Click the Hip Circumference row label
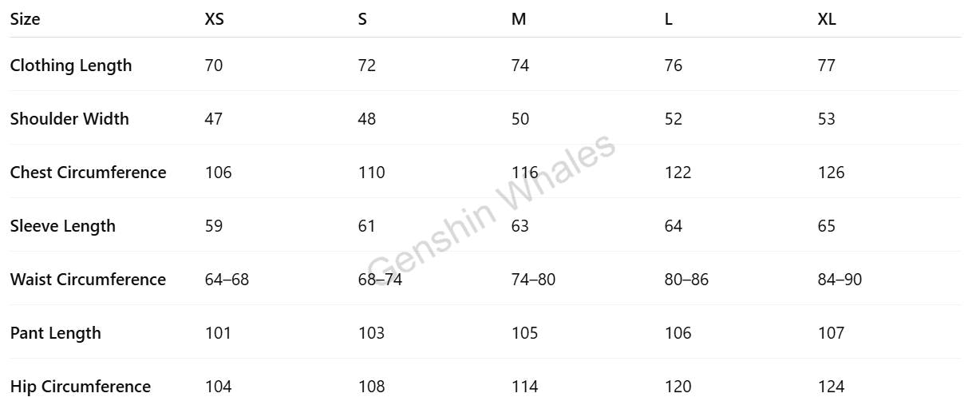This screenshot has height=417, width=980. pos(81,387)
